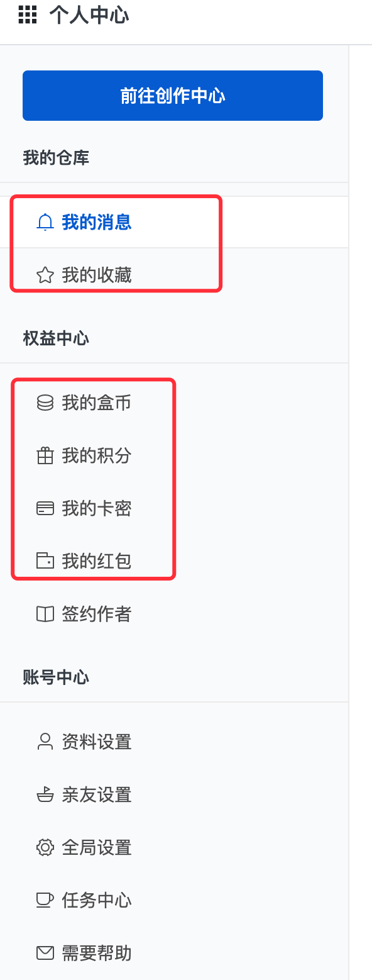The image size is (372, 980).
Task: Select the coin icon for 我的盒币
Action: pos(45,403)
